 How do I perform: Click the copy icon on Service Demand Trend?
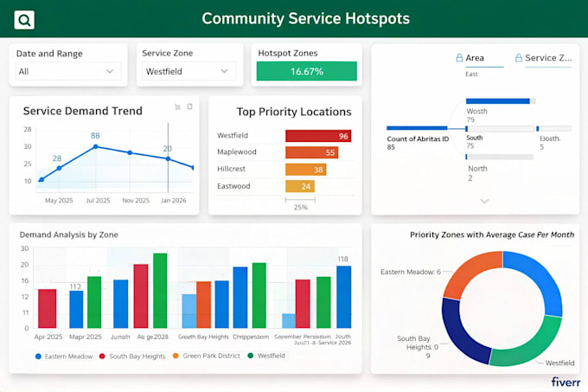[x=189, y=106]
